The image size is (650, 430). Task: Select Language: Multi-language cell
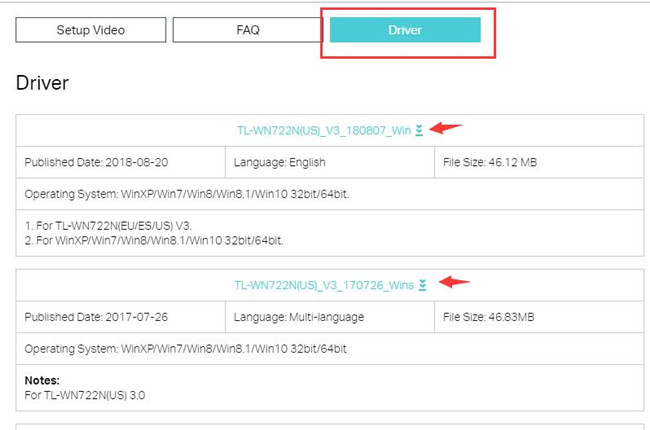330,317
